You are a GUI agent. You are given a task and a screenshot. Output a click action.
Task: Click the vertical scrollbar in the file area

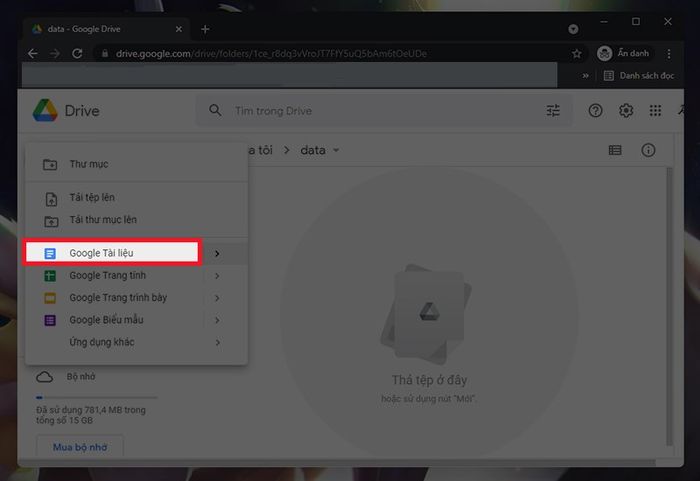(x=669, y=306)
